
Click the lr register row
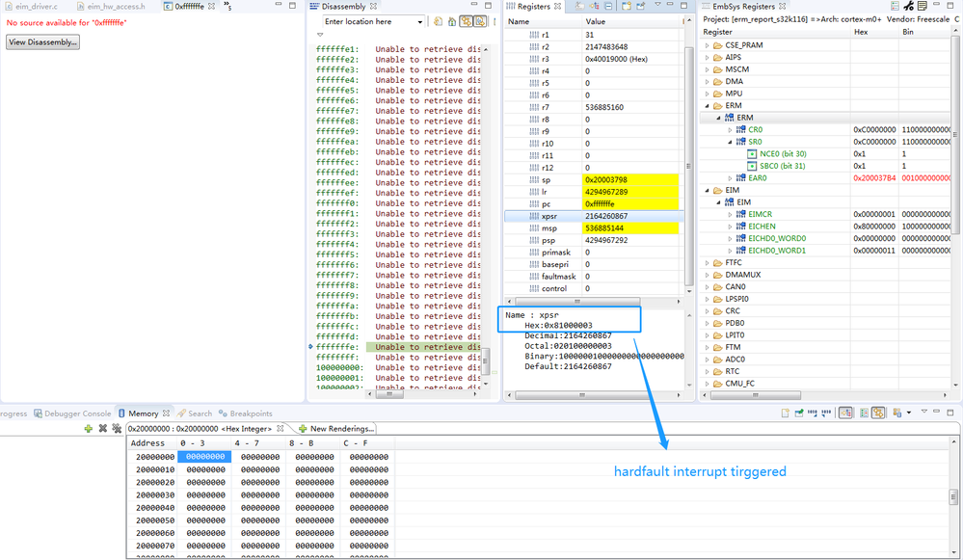[593, 192]
